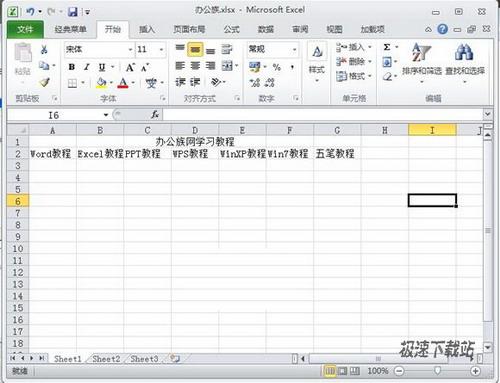Click Merge and Center icon
This screenshot has width=500, height=383.
(x=227, y=66)
